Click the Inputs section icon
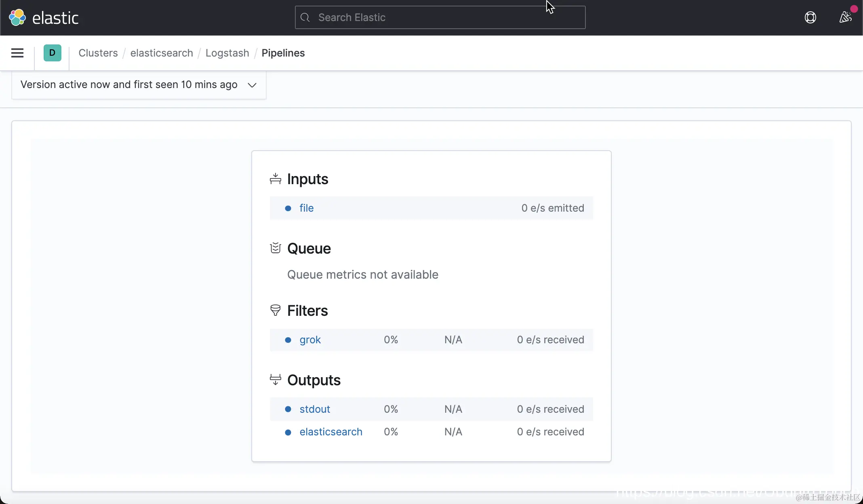 (x=275, y=179)
